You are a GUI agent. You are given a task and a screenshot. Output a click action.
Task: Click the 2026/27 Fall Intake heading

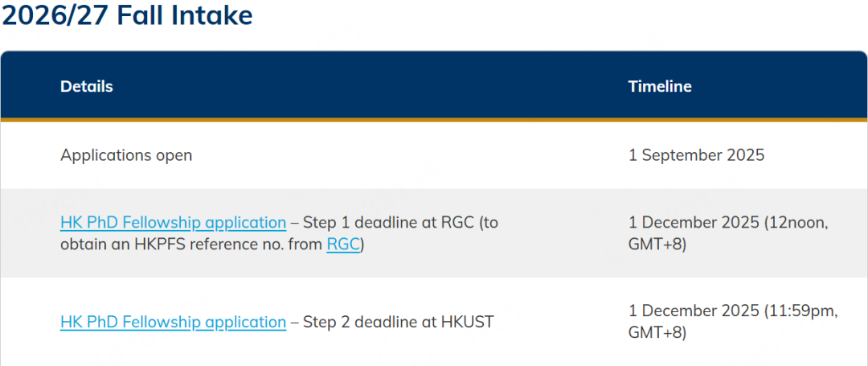127,16
